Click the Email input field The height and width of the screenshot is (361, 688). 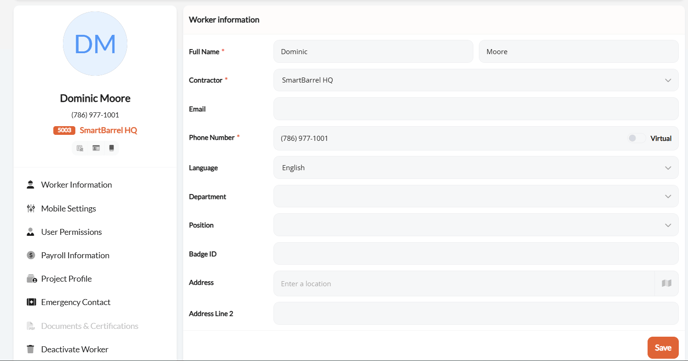tap(476, 109)
